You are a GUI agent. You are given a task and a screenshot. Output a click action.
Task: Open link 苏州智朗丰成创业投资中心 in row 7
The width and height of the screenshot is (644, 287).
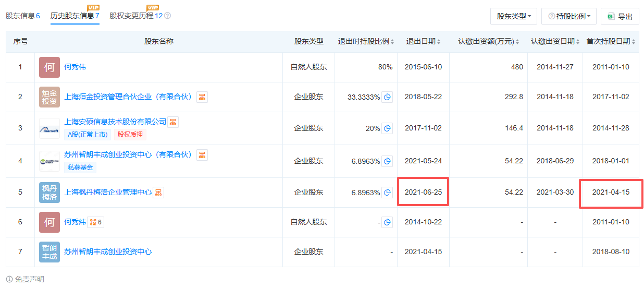click(108, 252)
